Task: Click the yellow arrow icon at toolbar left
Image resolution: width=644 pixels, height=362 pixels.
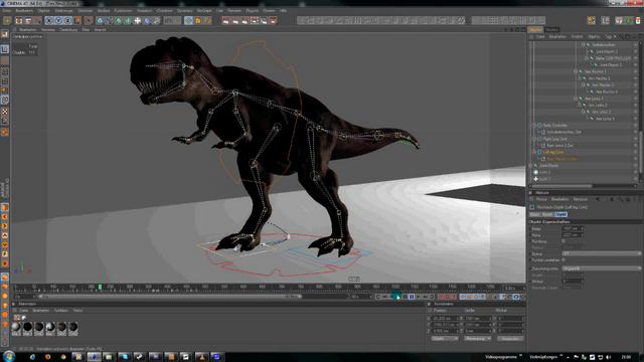Action: (7, 21)
